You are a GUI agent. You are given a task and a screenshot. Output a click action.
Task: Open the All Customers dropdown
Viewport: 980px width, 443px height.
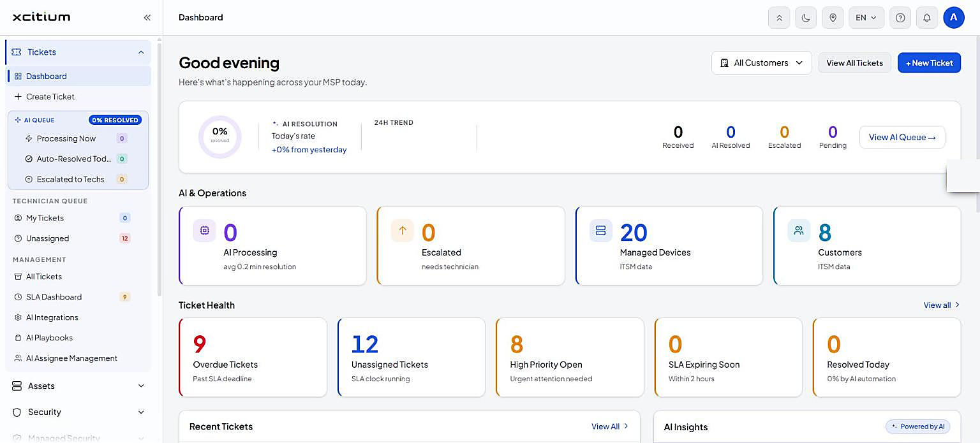click(x=762, y=62)
